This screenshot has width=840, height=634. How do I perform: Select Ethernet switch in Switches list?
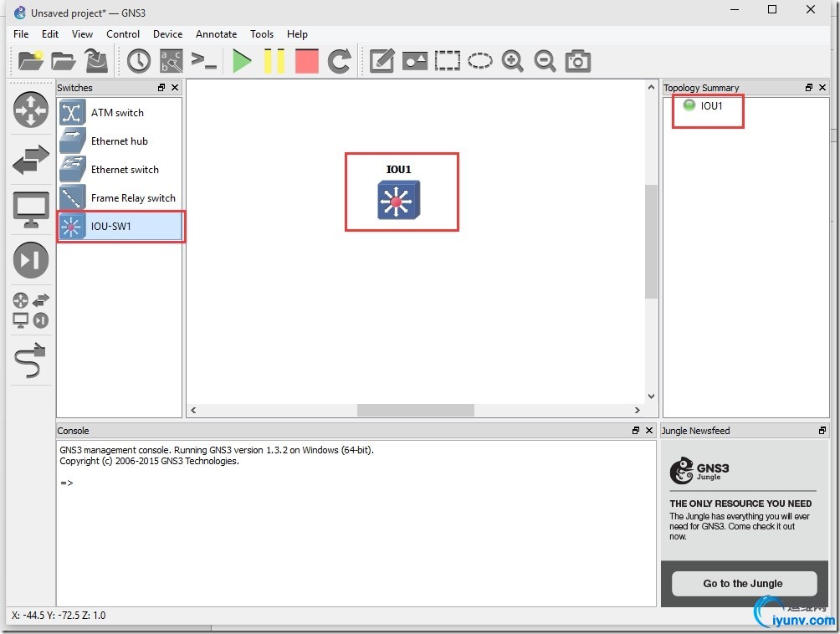click(120, 169)
